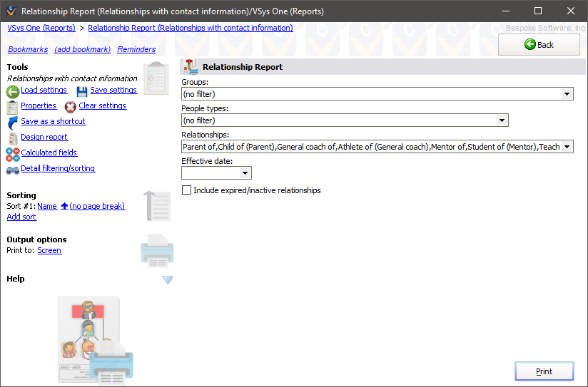Expand the Relationships selection dropdown

point(567,147)
